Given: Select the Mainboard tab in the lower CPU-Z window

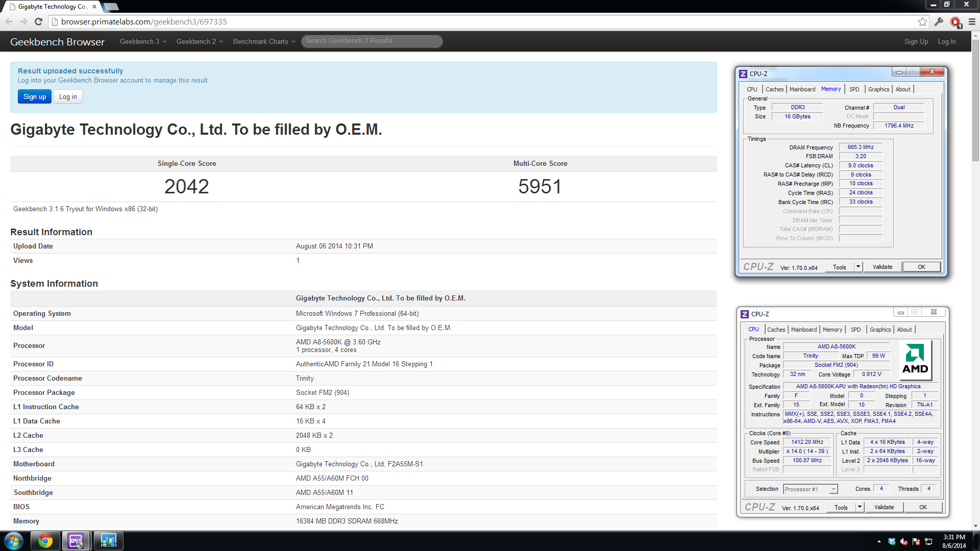Looking at the screenshot, I should coord(804,330).
